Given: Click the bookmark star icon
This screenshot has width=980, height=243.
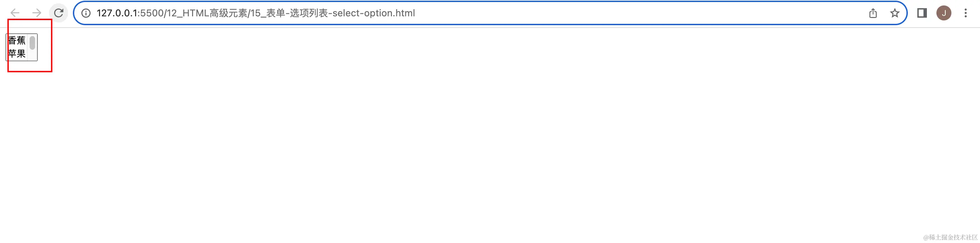Looking at the screenshot, I should (895, 13).
